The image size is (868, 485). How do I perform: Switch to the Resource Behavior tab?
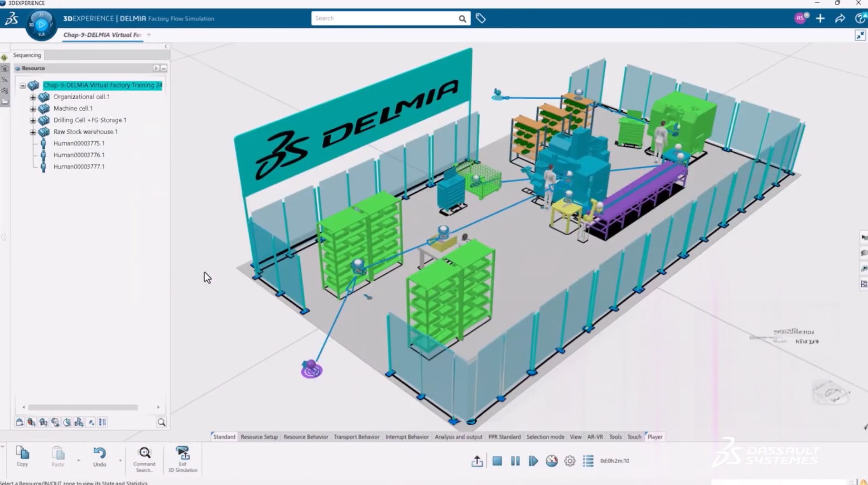point(306,437)
